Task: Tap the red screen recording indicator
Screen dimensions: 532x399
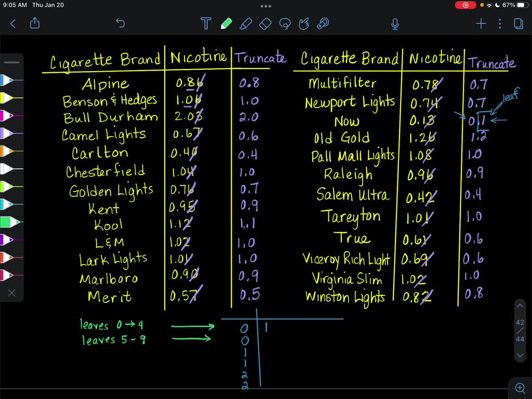Action: coord(465,5)
